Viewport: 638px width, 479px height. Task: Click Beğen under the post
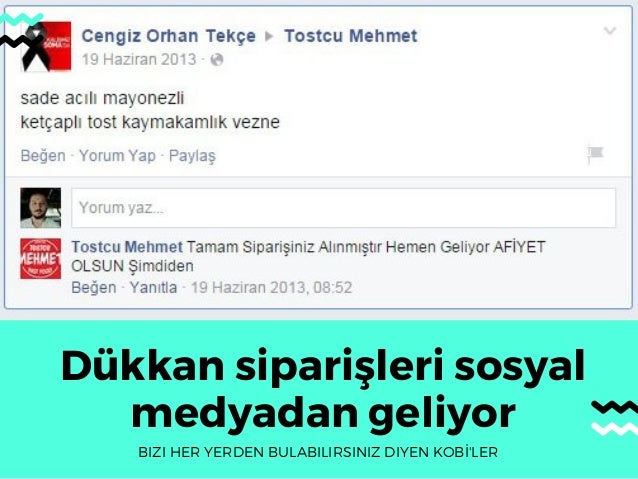pos(43,155)
